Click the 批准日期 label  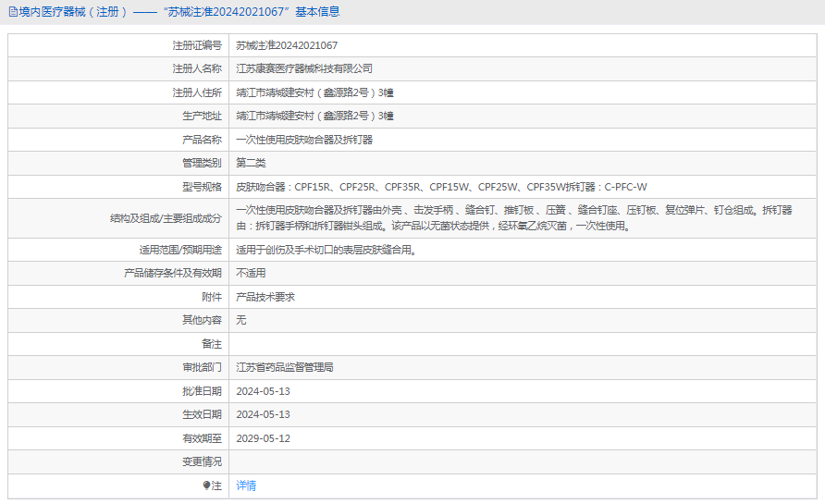(202, 391)
